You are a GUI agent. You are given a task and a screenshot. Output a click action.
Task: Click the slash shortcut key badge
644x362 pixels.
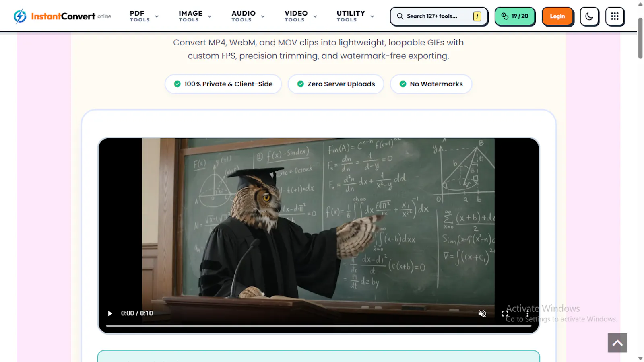click(477, 16)
